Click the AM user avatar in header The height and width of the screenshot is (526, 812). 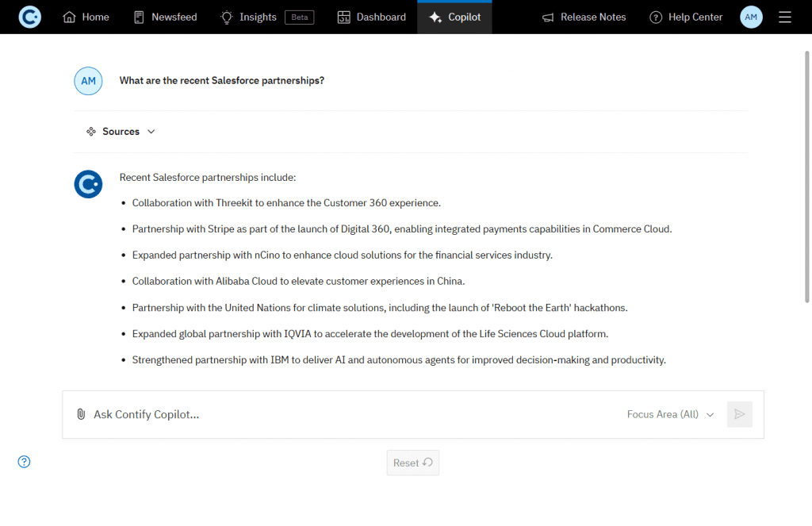tap(751, 17)
